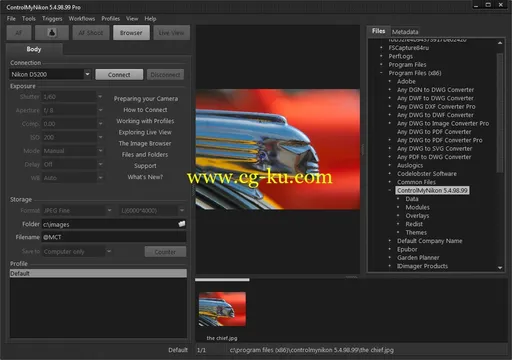The width and height of the screenshot is (512, 360).
Task: Select the Common Files folder
Action: pos(416,182)
